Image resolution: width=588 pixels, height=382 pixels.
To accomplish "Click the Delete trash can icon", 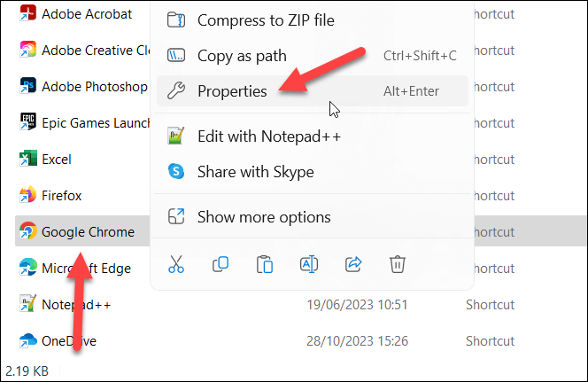I will (x=397, y=263).
